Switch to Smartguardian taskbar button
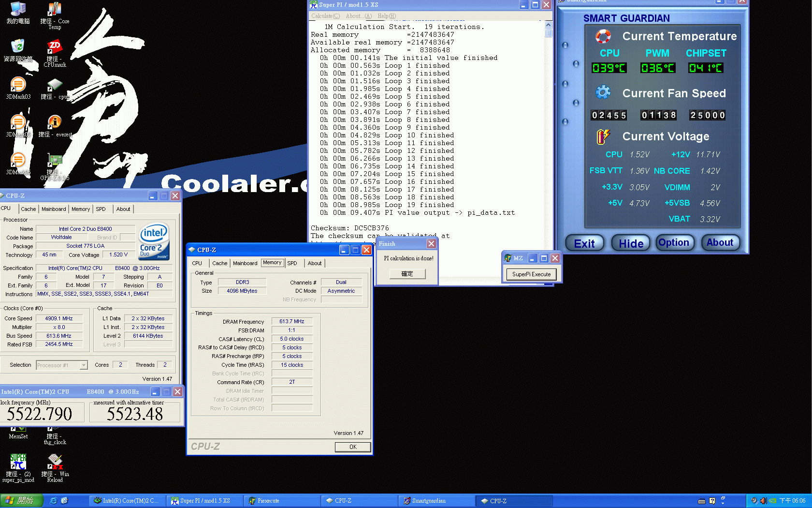Image resolution: width=812 pixels, height=508 pixels. pos(436,501)
